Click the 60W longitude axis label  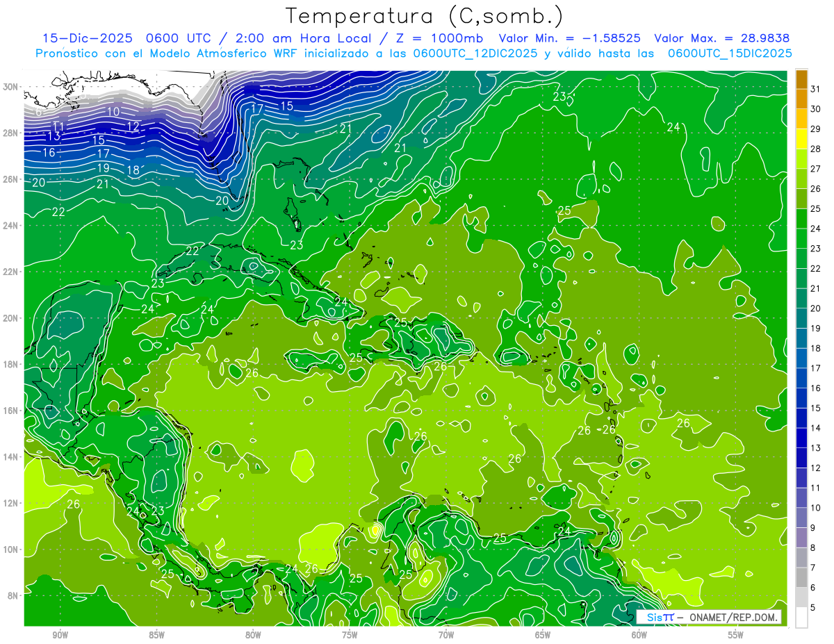coord(639,636)
